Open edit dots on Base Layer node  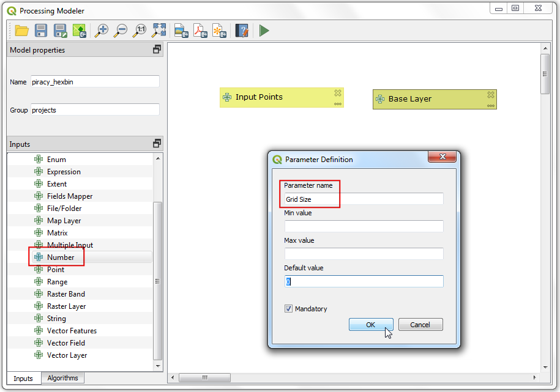[490, 106]
